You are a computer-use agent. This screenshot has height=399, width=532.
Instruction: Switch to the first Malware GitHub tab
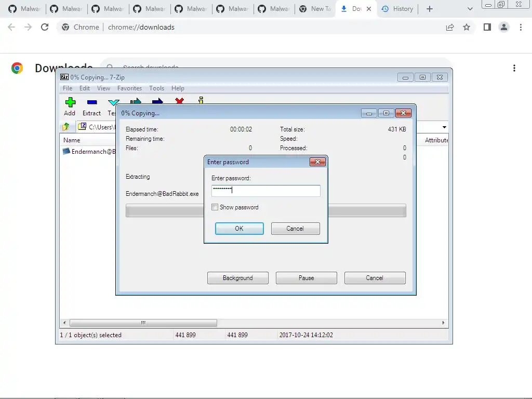[24, 9]
